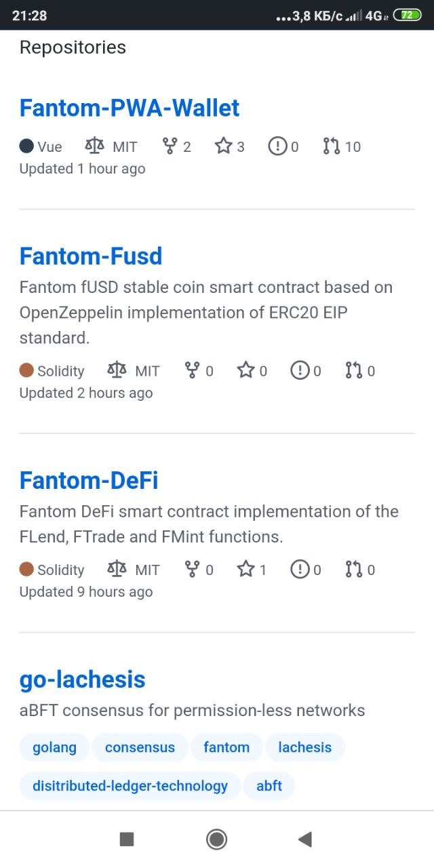Open the Fantom-Fusd repository link
434x868 pixels.
point(91,256)
